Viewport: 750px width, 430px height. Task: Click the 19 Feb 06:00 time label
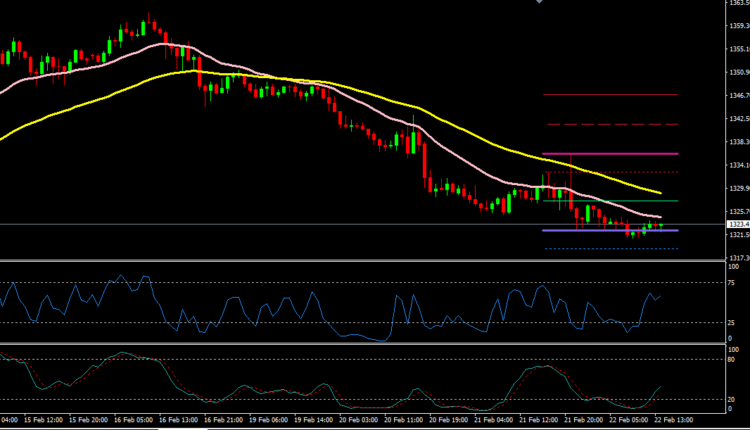pyautogui.click(x=270, y=421)
